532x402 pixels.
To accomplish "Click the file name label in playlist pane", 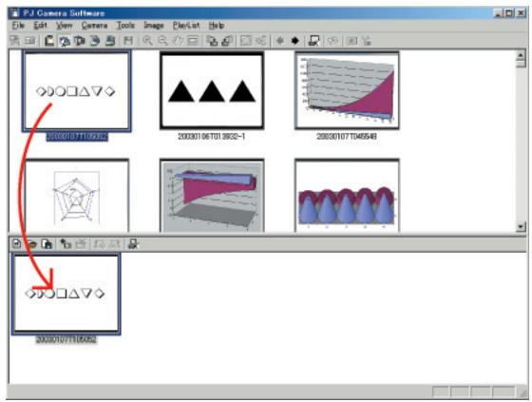I will click(x=66, y=339).
